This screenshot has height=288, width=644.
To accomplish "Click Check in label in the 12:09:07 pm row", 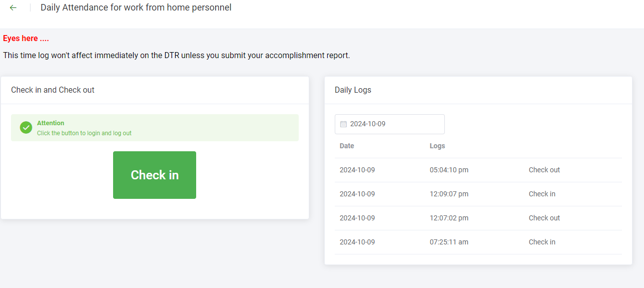I will pos(542,194).
